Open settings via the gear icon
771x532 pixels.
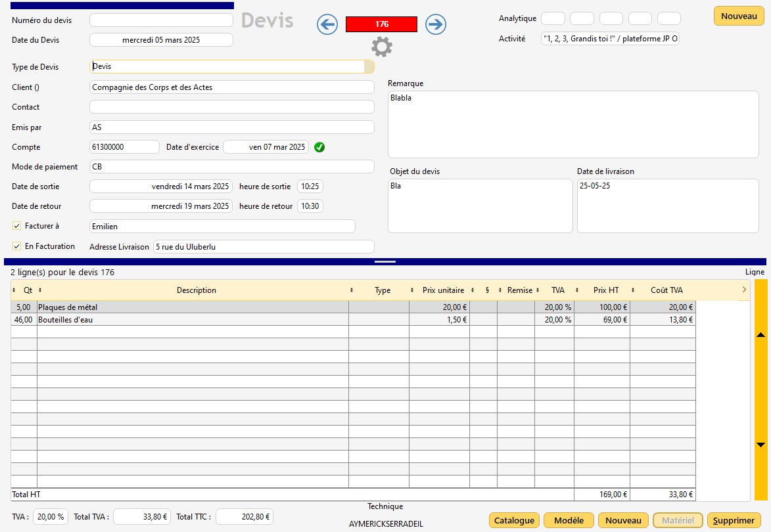coord(381,47)
